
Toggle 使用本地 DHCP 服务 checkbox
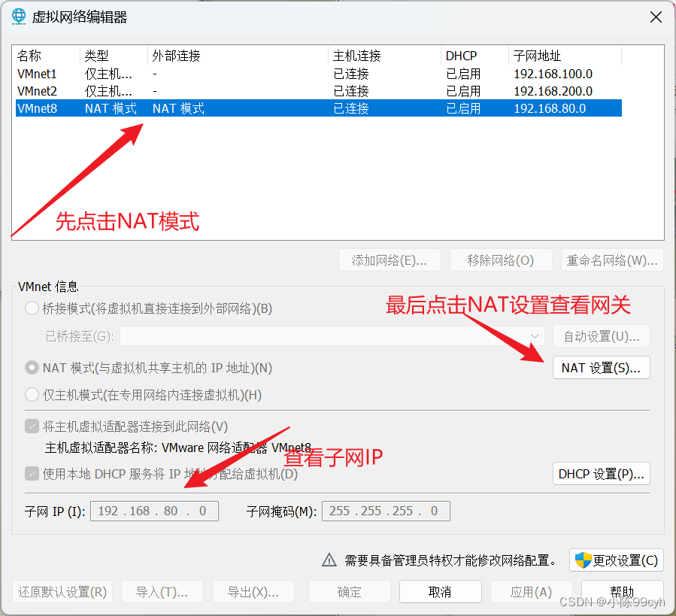pos(32,474)
